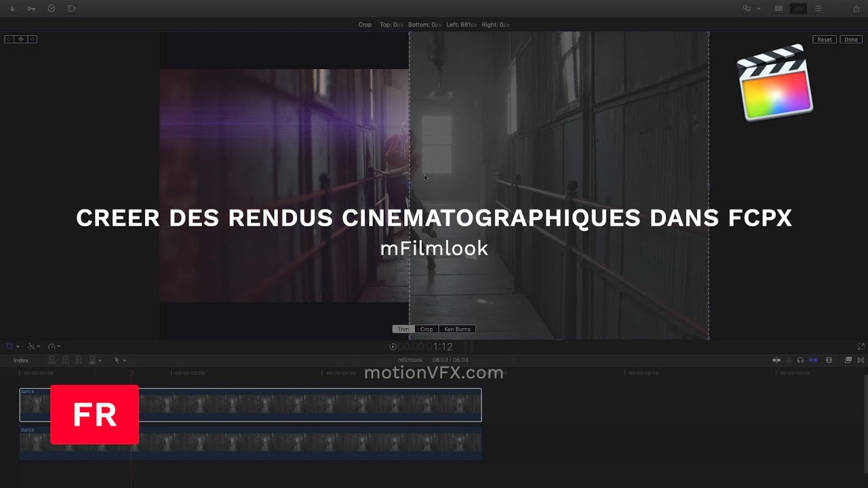Click the viewer timecode display
Image resolution: width=868 pixels, height=488 pixels.
[426, 346]
